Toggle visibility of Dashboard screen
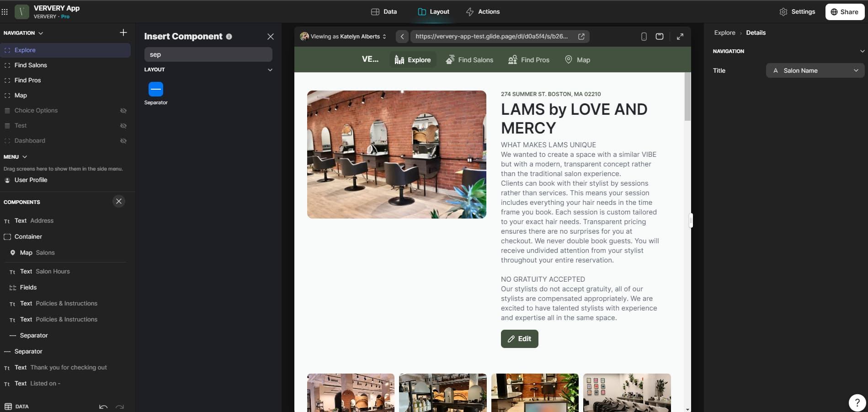 [x=123, y=141]
